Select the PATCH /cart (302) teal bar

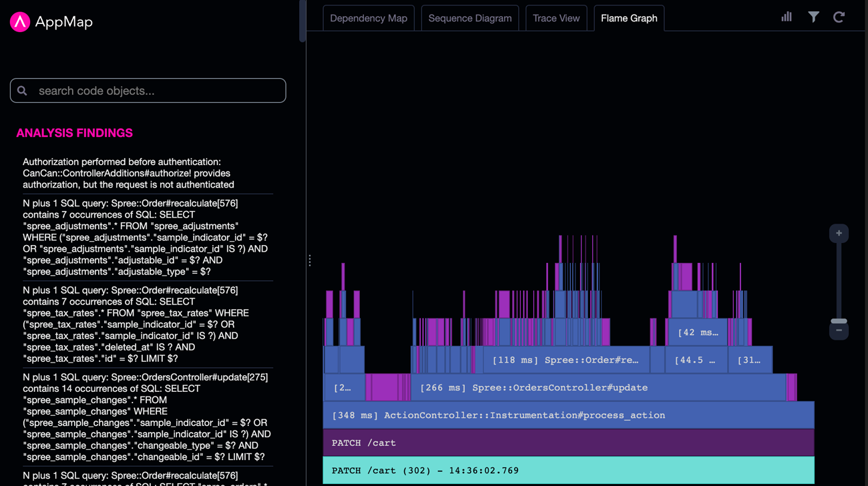(x=568, y=471)
